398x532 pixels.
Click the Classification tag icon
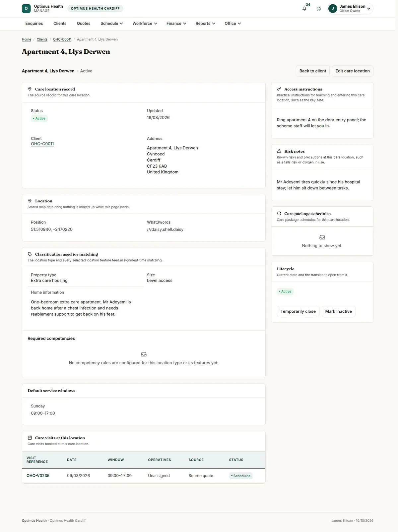(x=30, y=254)
